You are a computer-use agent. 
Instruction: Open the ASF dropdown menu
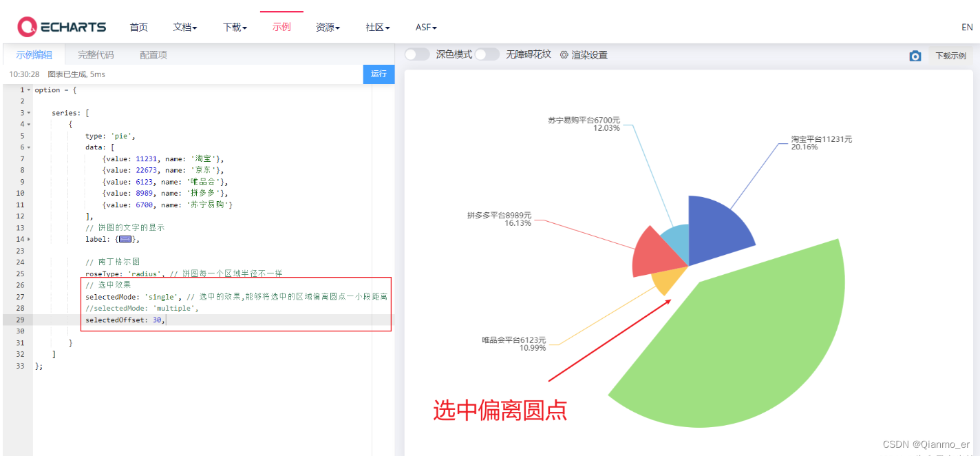425,27
